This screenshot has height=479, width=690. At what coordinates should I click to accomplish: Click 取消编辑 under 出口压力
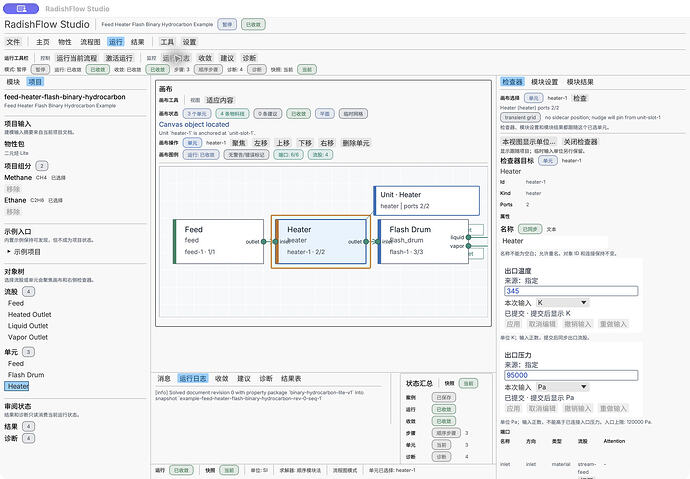pos(542,408)
